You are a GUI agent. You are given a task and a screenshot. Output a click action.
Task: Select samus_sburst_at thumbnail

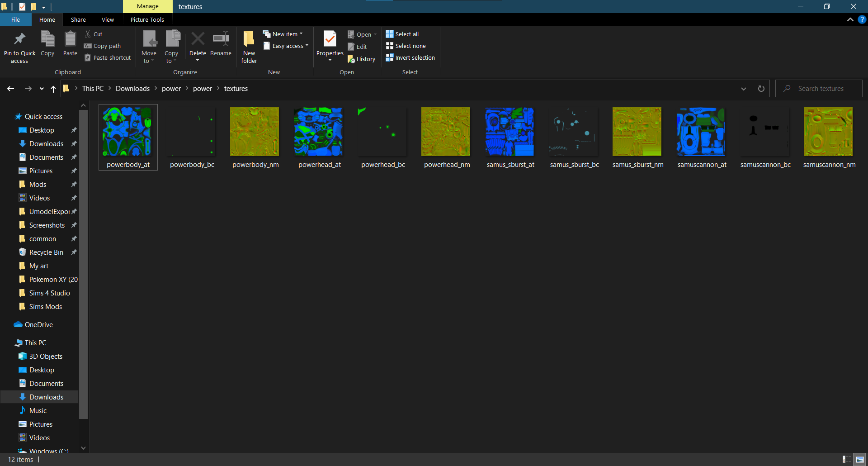click(x=510, y=137)
